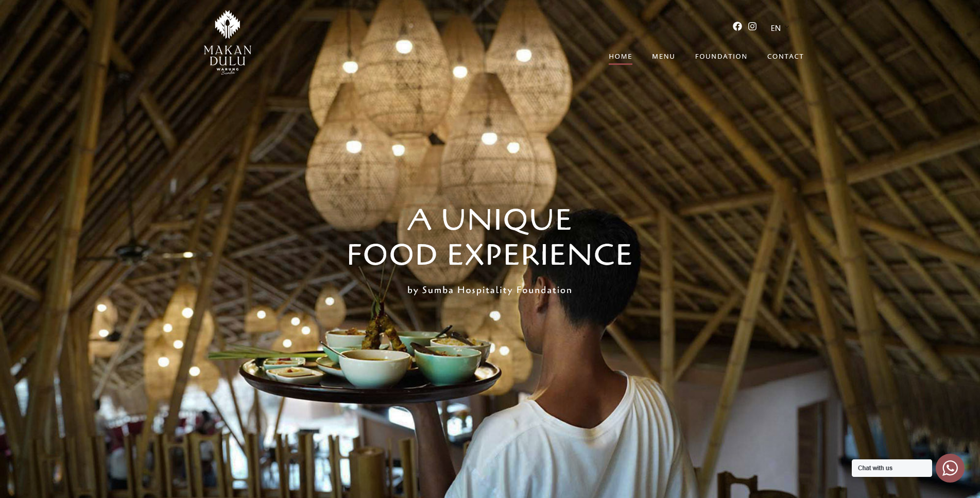Image resolution: width=980 pixels, height=498 pixels.
Task: Go to the HOME nav item
Action: tap(621, 56)
